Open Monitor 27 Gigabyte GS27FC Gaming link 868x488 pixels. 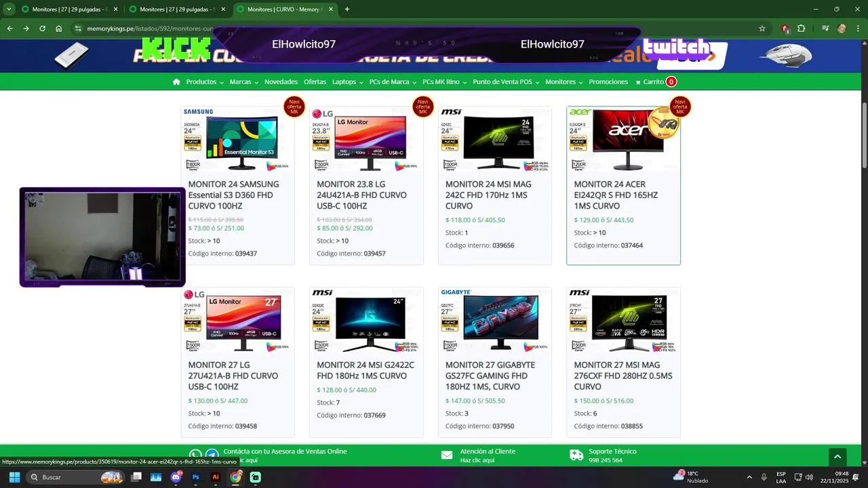[x=490, y=375]
